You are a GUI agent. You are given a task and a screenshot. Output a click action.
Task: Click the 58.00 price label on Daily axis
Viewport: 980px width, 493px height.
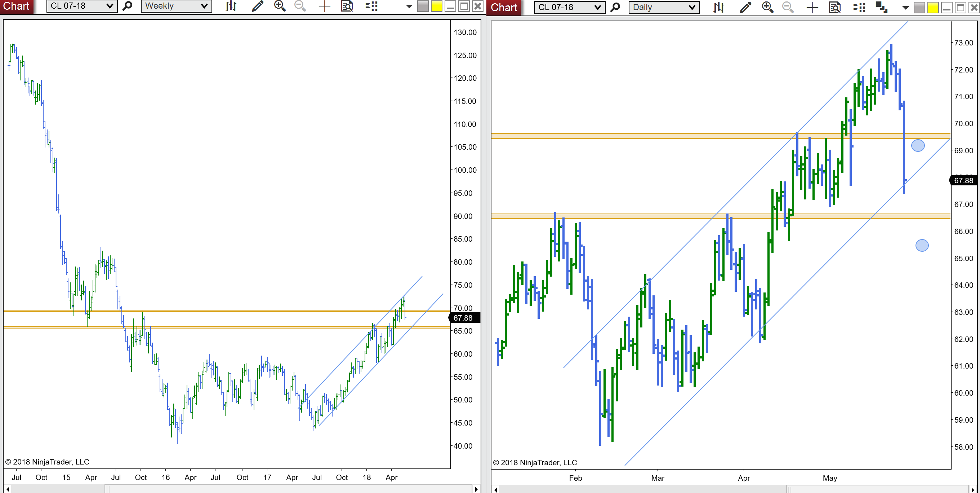point(964,447)
